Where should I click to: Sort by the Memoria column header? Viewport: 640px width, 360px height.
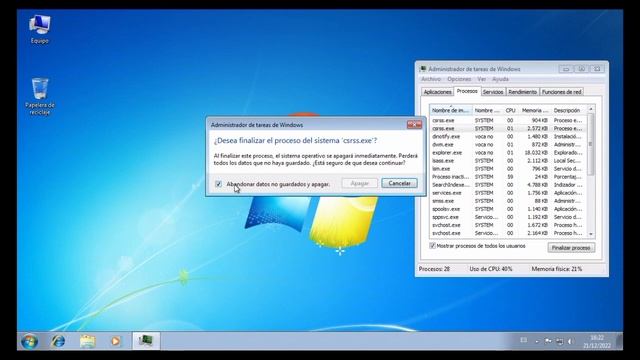(535, 110)
